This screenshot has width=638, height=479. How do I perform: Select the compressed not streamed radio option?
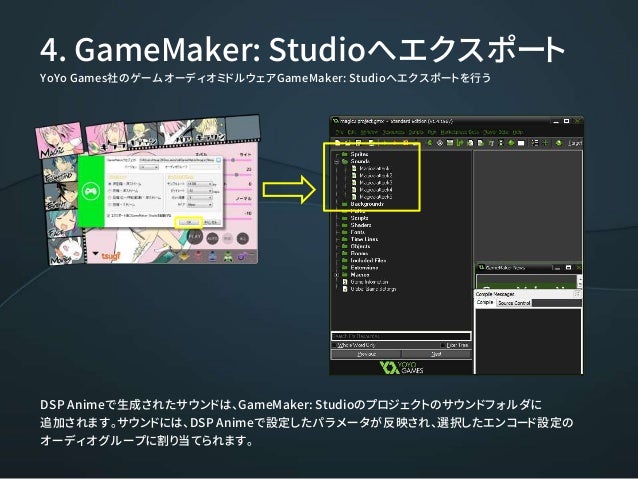pos(109,190)
